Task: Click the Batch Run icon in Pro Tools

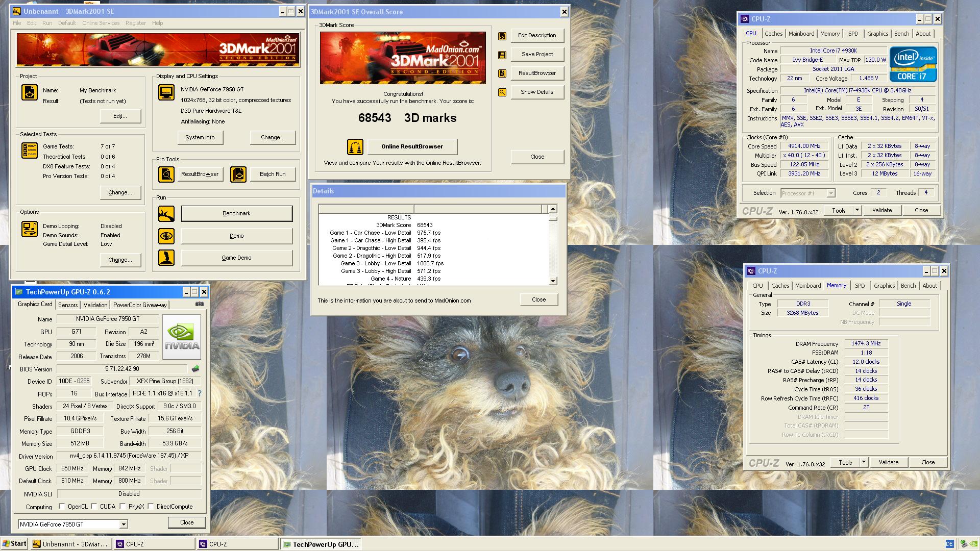Action: (238, 174)
